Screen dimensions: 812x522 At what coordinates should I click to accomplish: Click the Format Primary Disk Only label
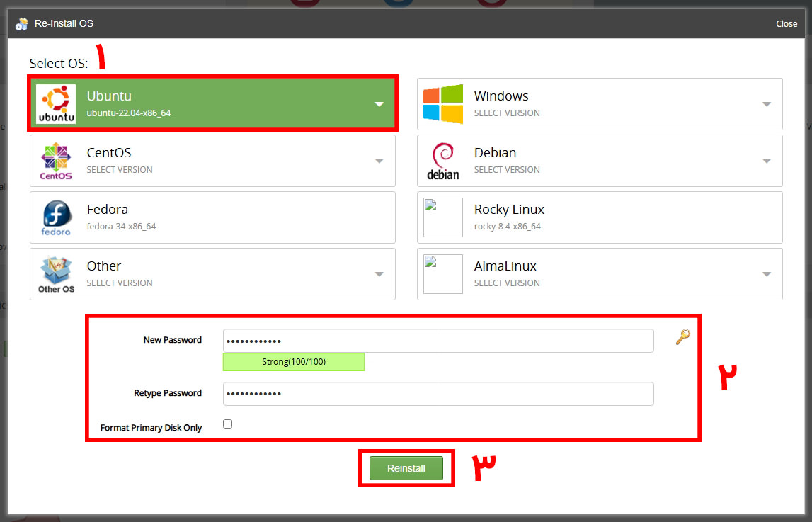pyautogui.click(x=151, y=428)
